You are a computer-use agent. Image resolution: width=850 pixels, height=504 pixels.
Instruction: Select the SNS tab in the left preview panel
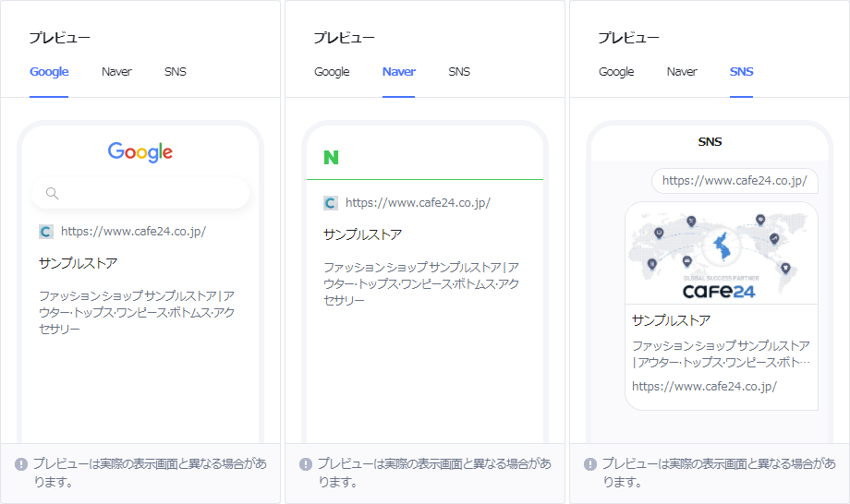176,71
